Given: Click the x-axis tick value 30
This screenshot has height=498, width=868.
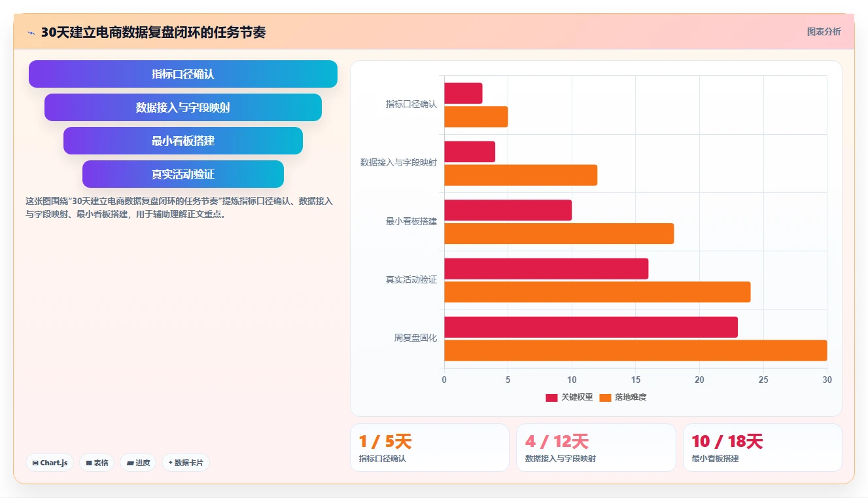Looking at the screenshot, I should (827, 380).
